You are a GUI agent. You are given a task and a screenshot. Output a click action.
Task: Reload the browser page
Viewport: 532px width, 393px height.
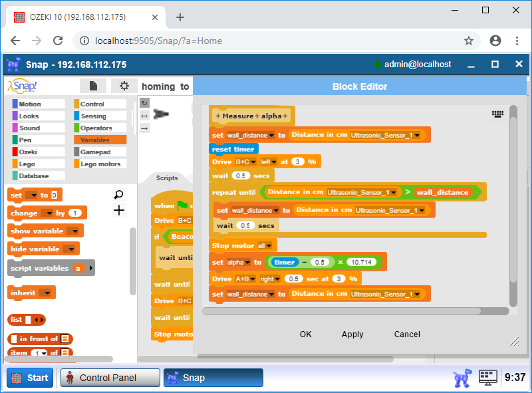pyautogui.click(x=58, y=41)
